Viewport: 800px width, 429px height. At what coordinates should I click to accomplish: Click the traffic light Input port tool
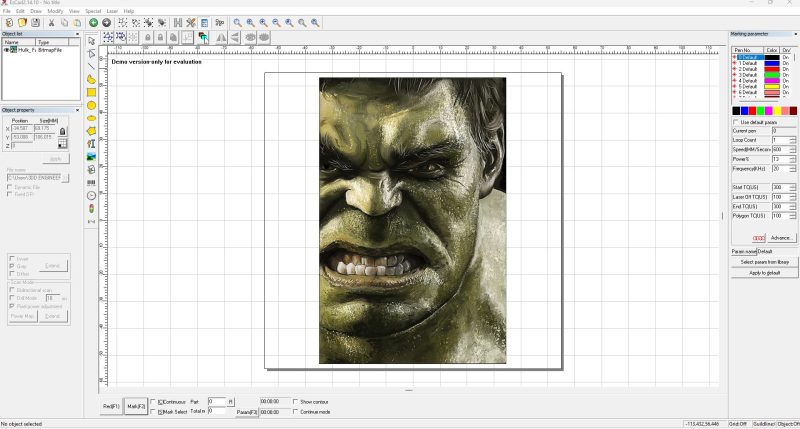point(91,208)
